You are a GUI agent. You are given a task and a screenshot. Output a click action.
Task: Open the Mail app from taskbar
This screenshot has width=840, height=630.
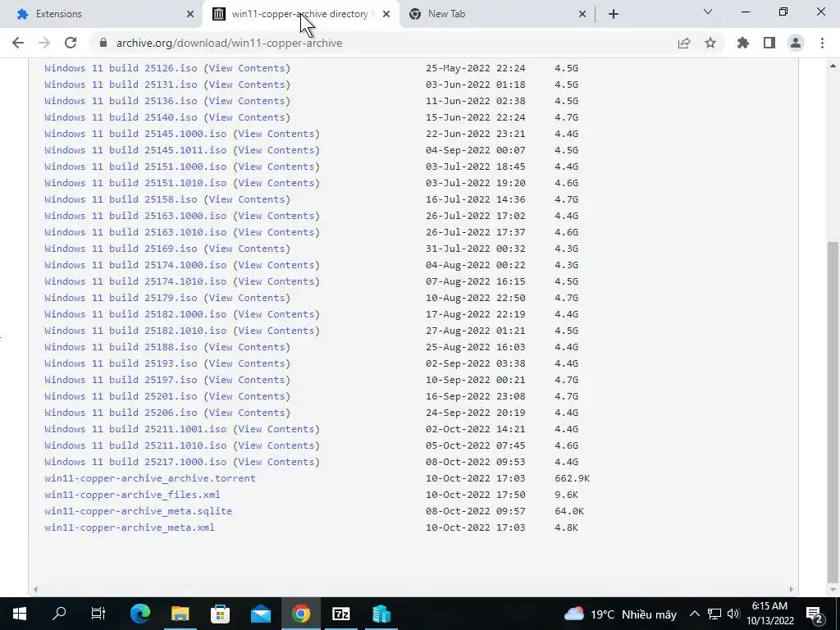pos(261,614)
